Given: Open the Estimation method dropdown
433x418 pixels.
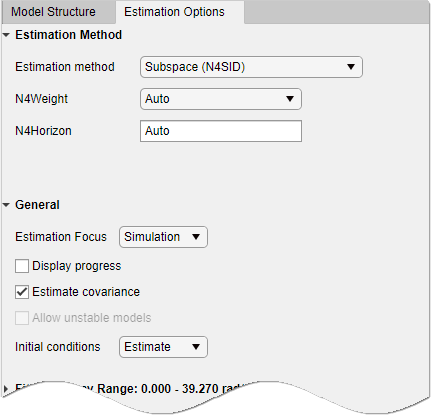Looking at the screenshot, I should tap(251, 67).
